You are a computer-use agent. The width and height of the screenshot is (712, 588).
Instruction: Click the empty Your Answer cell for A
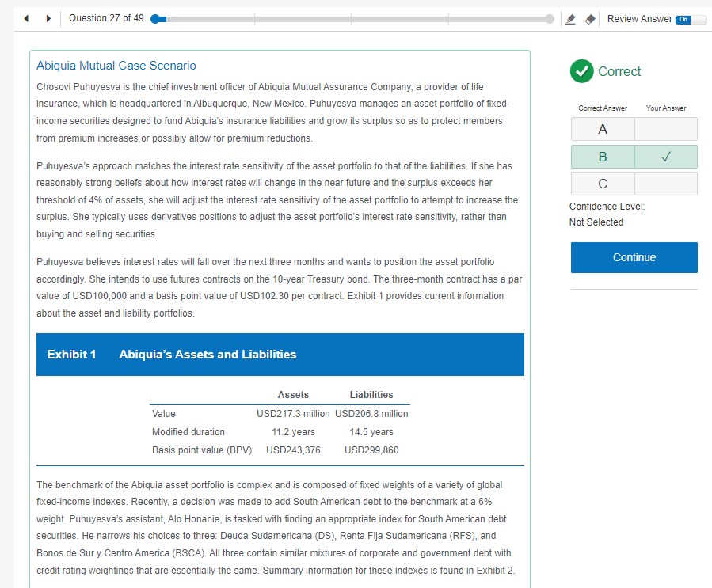(666, 129)
